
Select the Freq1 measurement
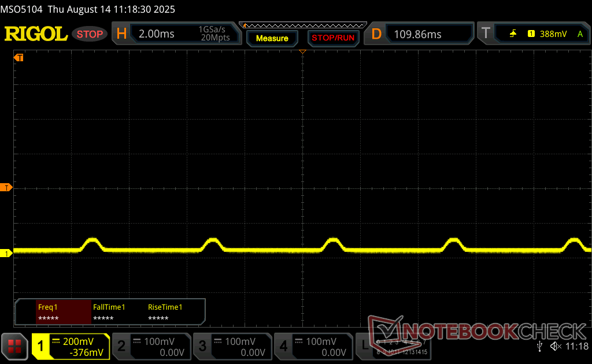click(64, 313)
